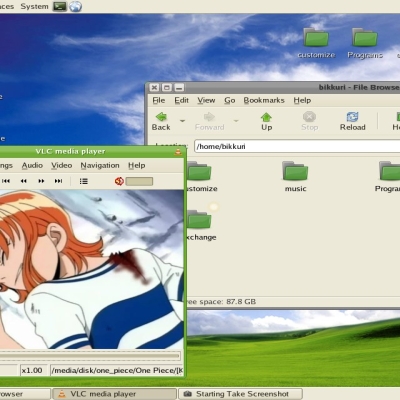The width and height of the screenshot is (400, 400).
Task: Adjust the VLC volume slider
Action: point(139,181)
